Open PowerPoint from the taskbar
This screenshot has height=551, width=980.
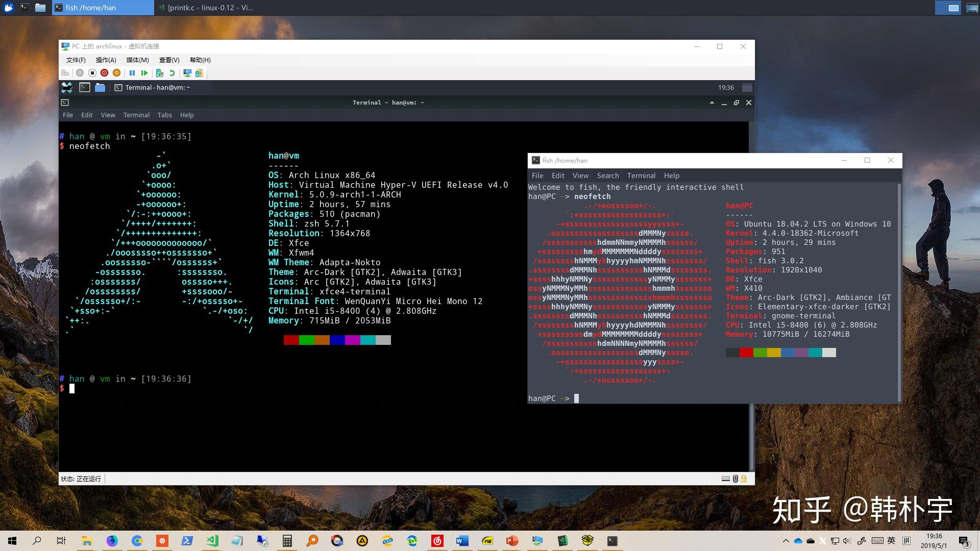pos(512,541)
